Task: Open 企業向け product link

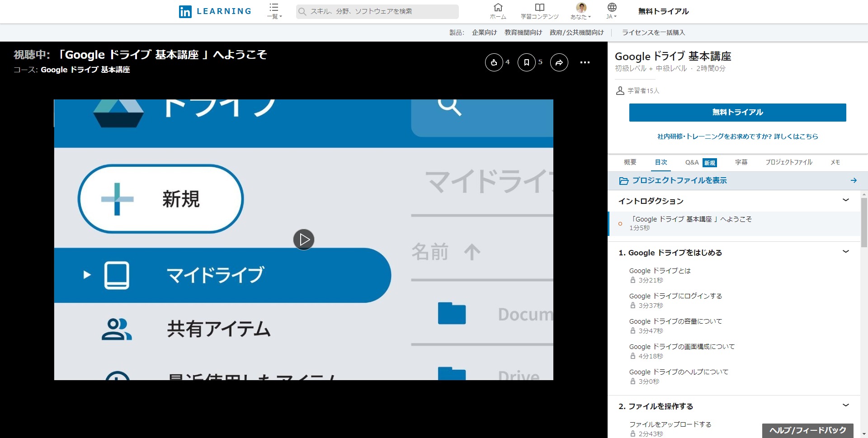Action: (x=484, y=33)
